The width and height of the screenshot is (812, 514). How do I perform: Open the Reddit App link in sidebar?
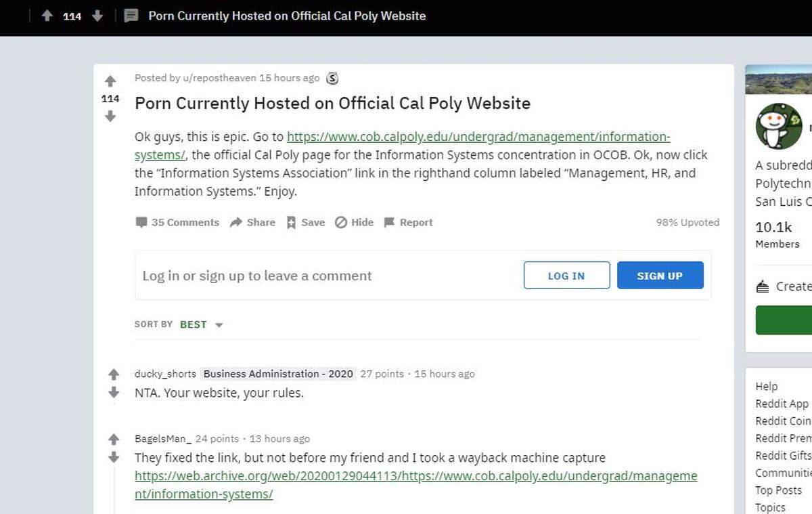click(x=782, y=404)
